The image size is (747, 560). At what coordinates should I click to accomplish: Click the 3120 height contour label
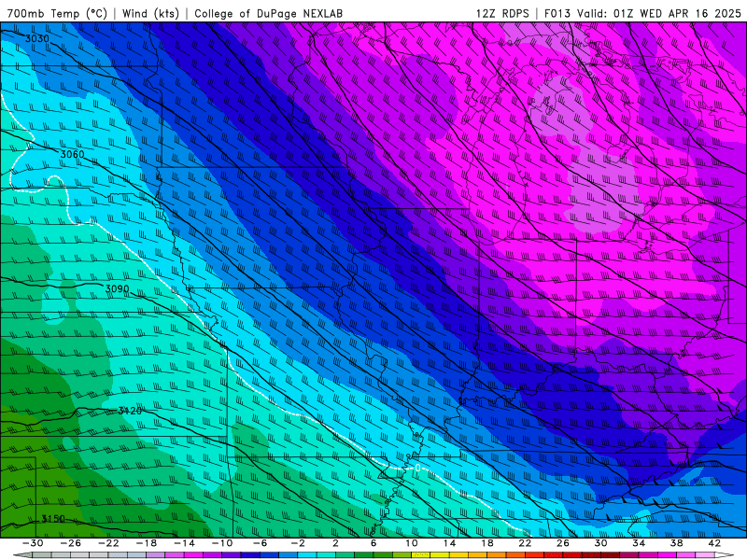[x=130, y=411]
